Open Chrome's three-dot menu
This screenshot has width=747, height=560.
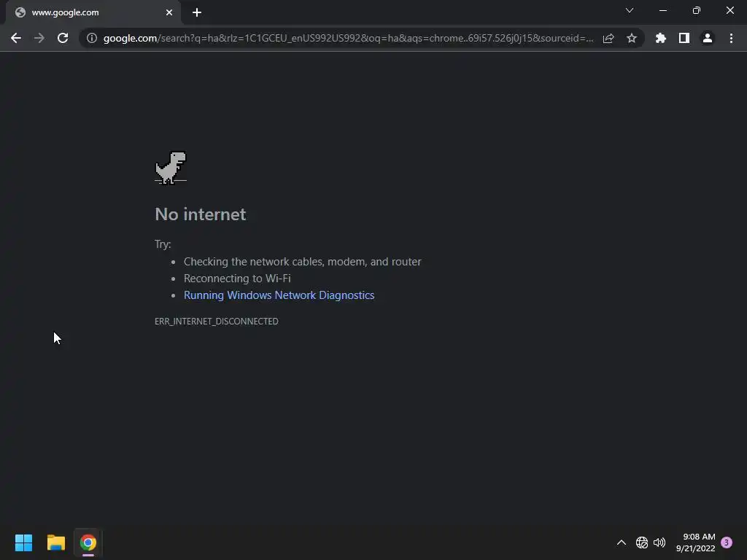tap(731, 38)
